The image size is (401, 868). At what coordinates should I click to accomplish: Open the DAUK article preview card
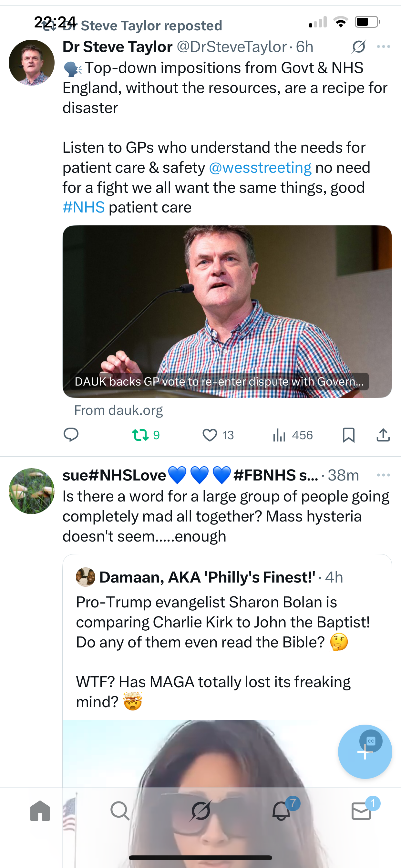tap(227, 311)
